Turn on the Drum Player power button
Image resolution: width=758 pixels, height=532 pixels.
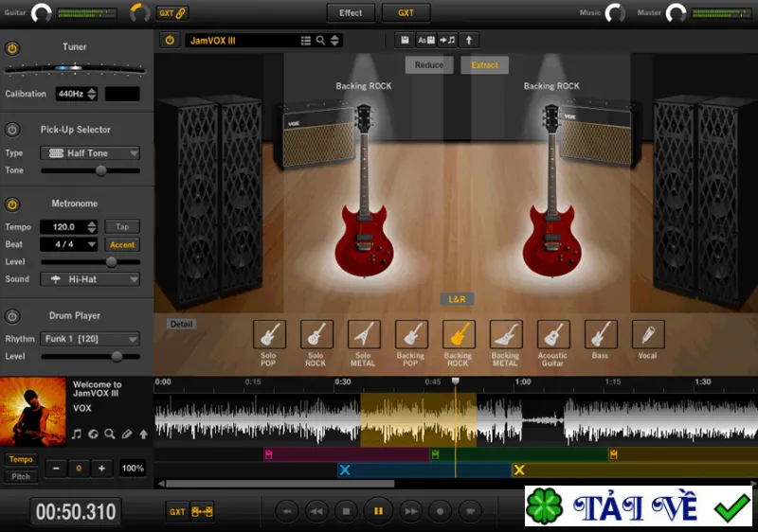point(12,316)
